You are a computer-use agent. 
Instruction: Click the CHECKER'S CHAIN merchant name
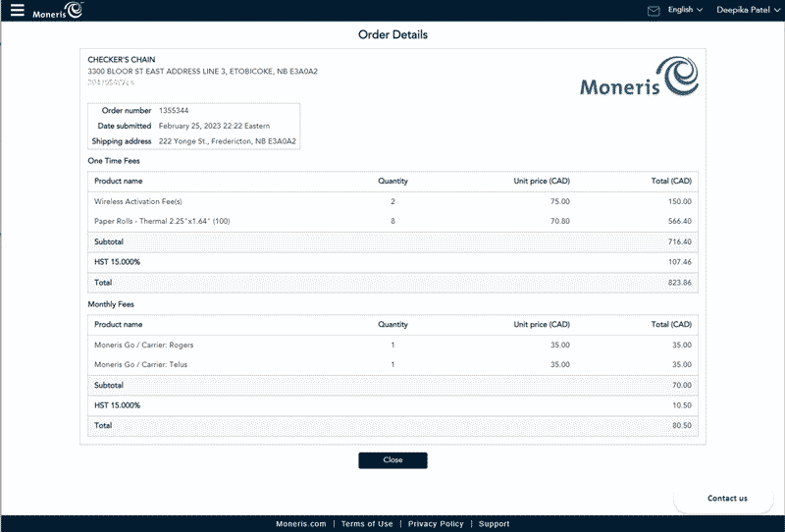coord(122,60)
